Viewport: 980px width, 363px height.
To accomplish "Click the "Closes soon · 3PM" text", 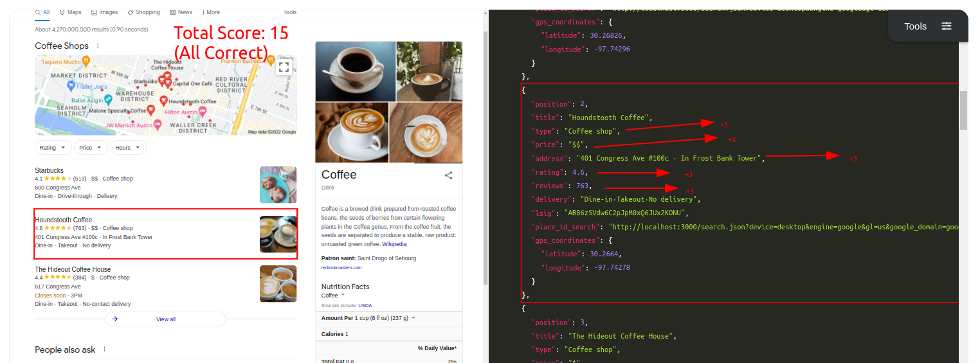I will tap(59, 296).
